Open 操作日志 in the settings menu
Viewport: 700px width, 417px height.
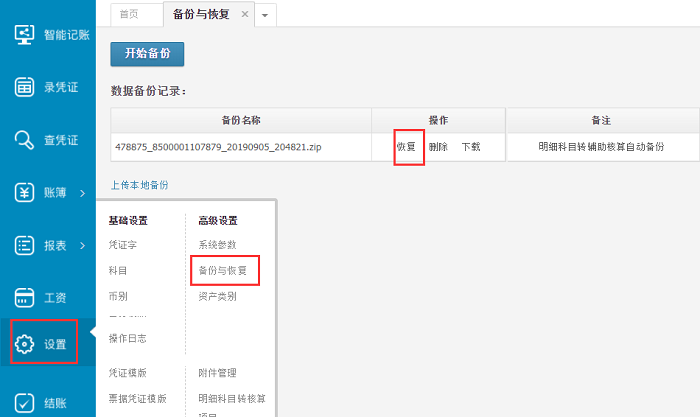pyautogui.click(x=127, y=338)
